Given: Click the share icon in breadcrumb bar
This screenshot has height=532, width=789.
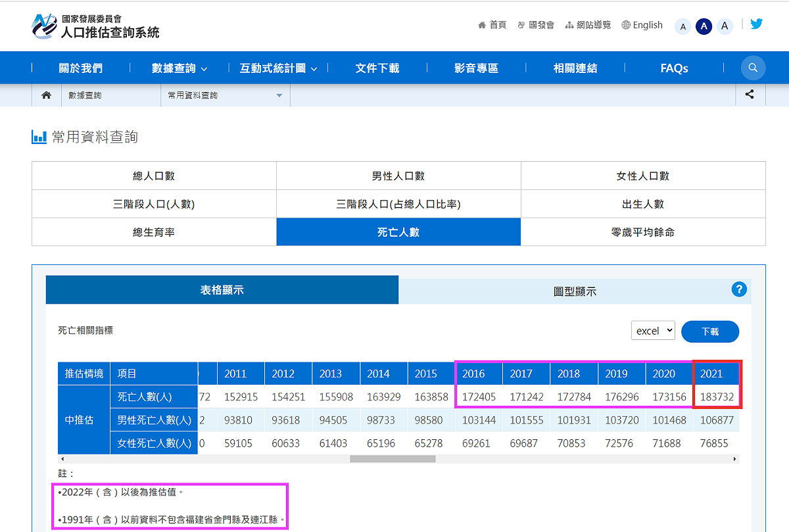Looking at the screenshot, I should tap(750, 95).
